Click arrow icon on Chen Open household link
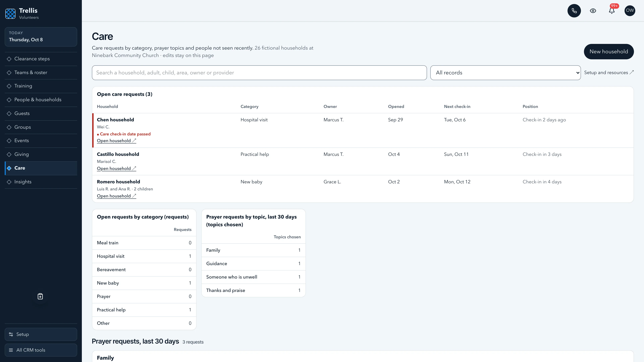Image resolution: width=644 pixels, height=362 pixels. point(134,141)
